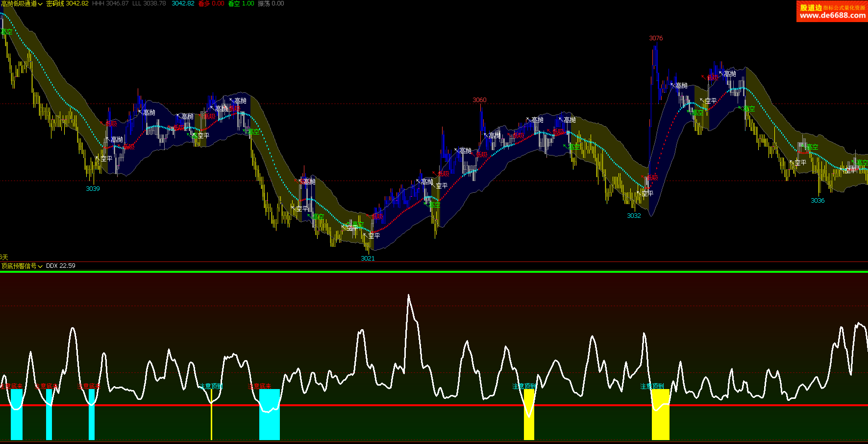Click the DDX 22.59 readout

tap(61, 266)
